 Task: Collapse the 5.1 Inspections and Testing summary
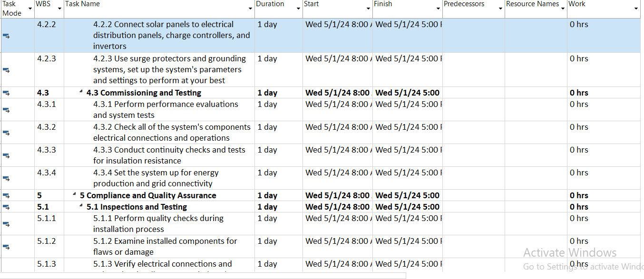[x=80, y=204]
